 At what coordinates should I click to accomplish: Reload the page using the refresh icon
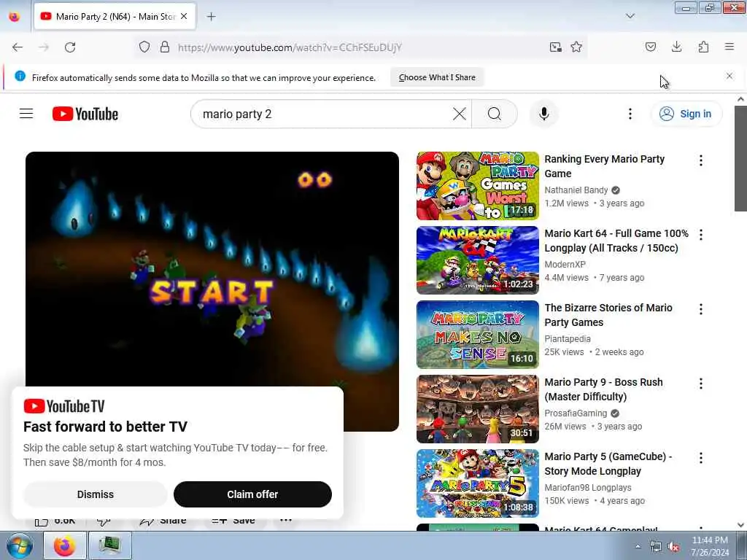tap(70, 47)
